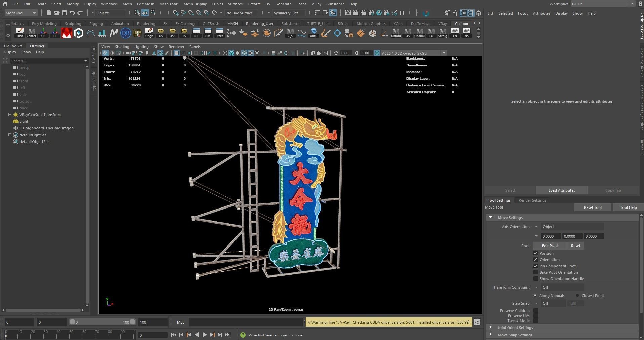Open the Workspace GOD dropdown
Screen dimensions: 644x340
[x=603, y=4]
